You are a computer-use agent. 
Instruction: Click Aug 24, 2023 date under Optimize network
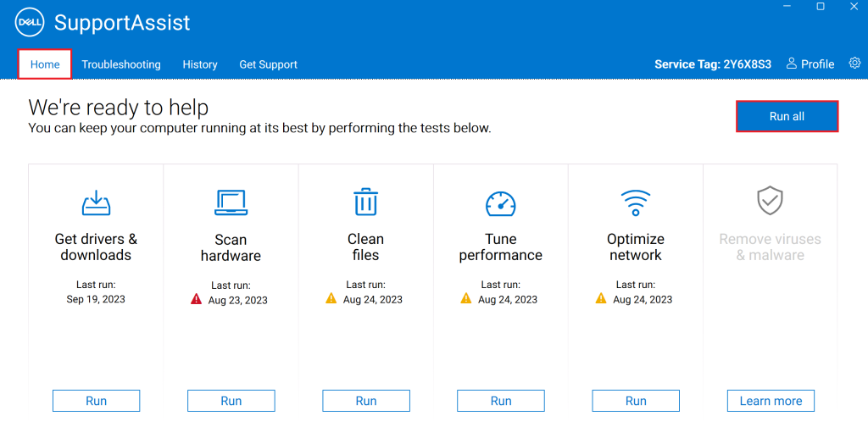pyautogui.click(x=643, y=300)
